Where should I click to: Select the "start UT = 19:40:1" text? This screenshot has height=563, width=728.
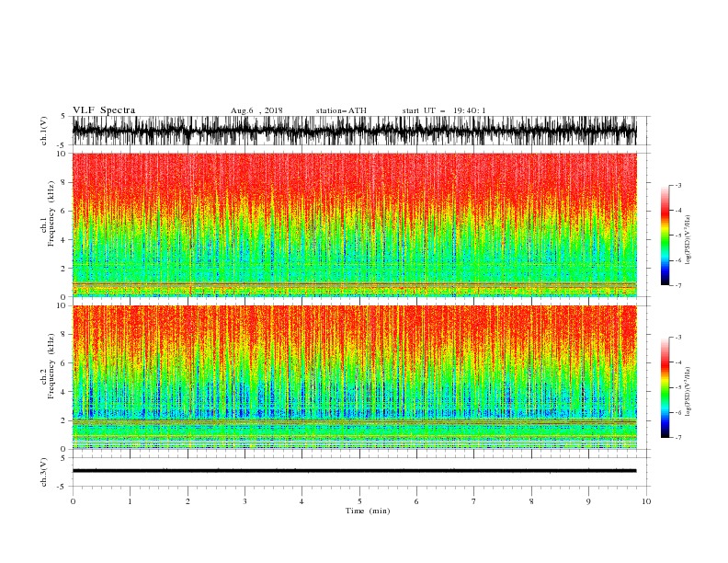click(444, 110)
